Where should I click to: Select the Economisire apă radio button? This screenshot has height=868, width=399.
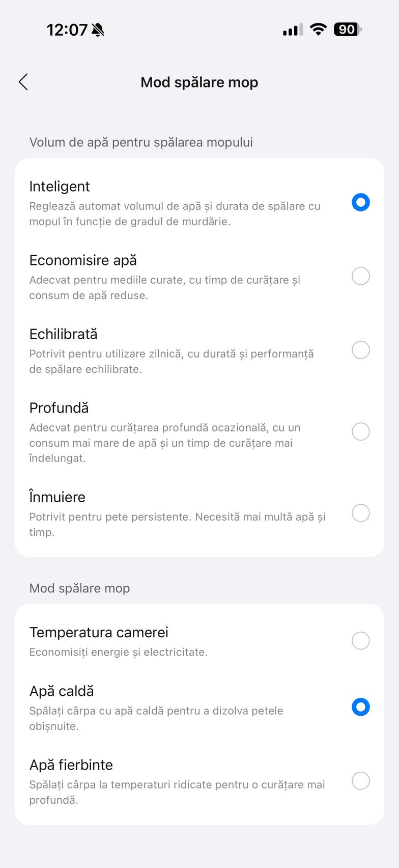tap(360, 276)
